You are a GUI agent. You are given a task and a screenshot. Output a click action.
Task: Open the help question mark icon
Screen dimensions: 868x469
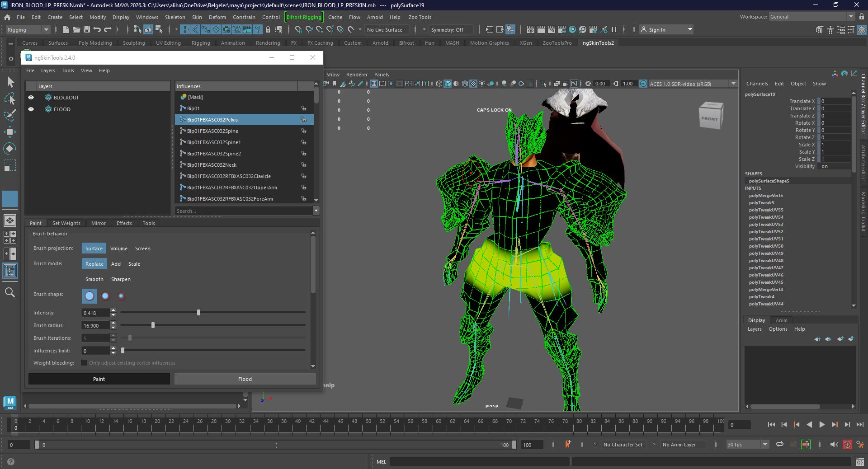point(11,462)
